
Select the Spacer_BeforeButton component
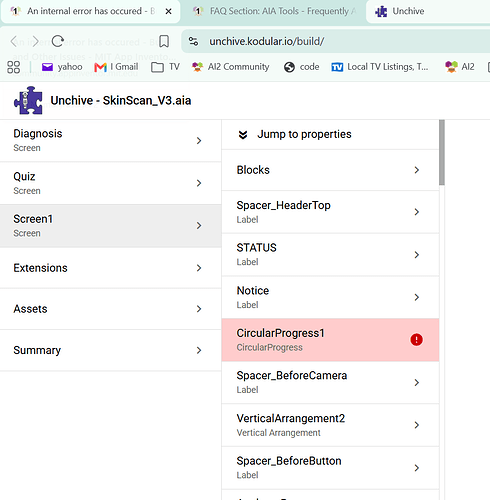pyautogui.click(x=330, y=468)
